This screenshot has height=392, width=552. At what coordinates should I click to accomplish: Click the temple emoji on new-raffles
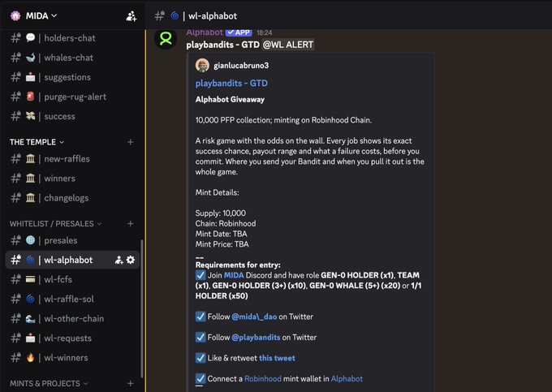[30, 159]
